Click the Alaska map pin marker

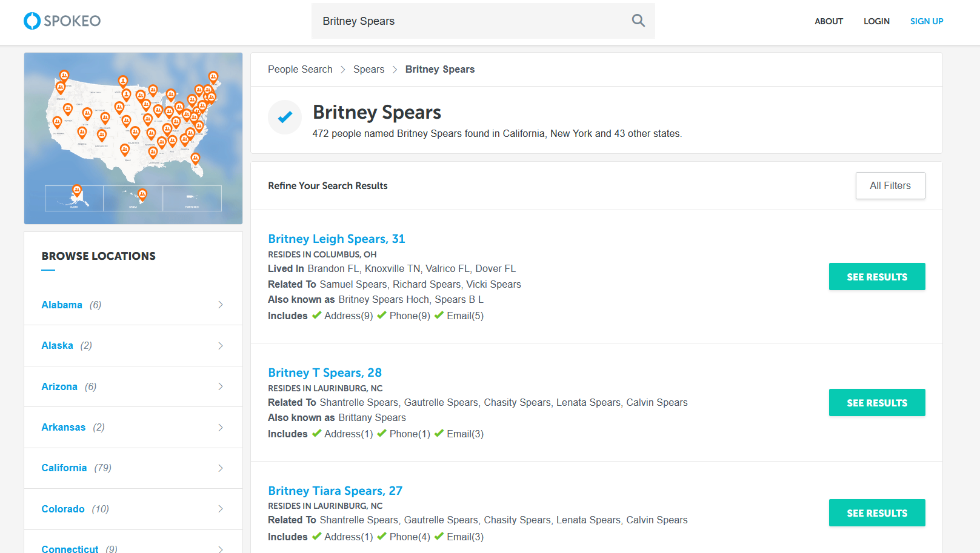click(77, 191)
